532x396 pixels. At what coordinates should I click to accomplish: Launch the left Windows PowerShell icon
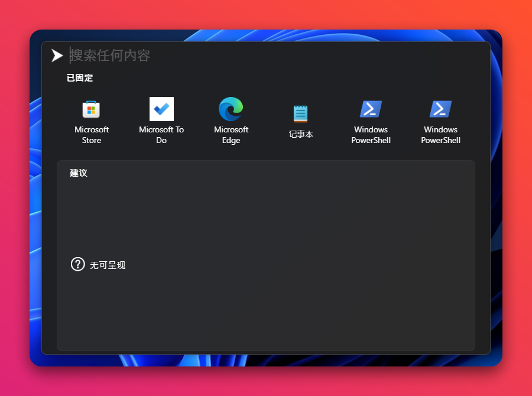coord(371,109)
